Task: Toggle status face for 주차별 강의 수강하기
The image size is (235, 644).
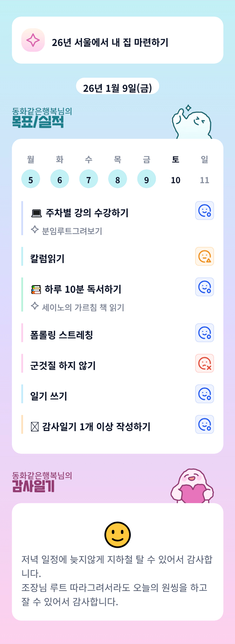Action: tap(205, 211)
